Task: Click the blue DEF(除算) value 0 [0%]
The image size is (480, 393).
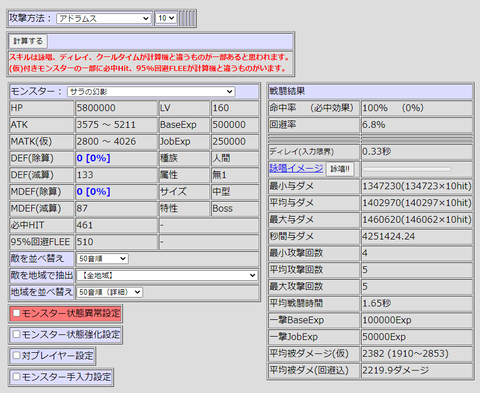Action: [93, 158]
